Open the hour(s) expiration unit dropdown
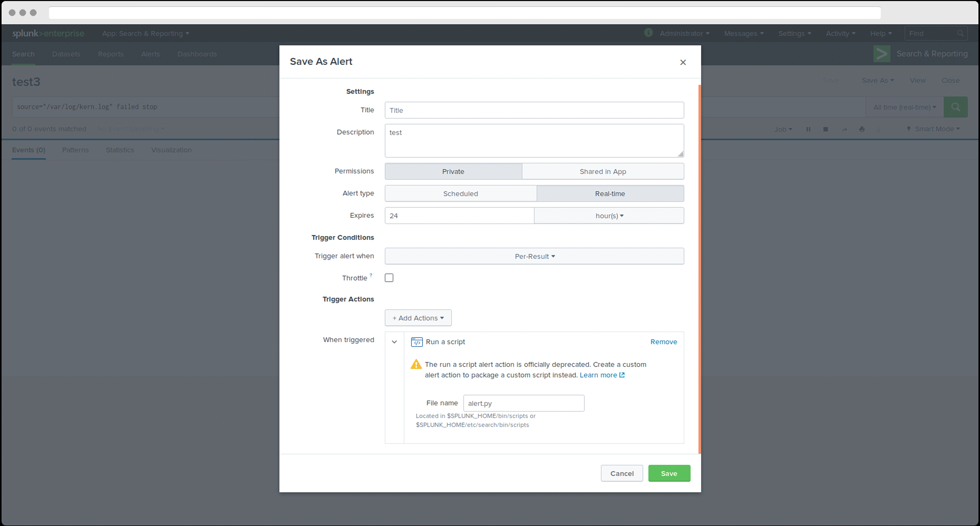This screenshot has height=526, width=980. pos(609,216)
